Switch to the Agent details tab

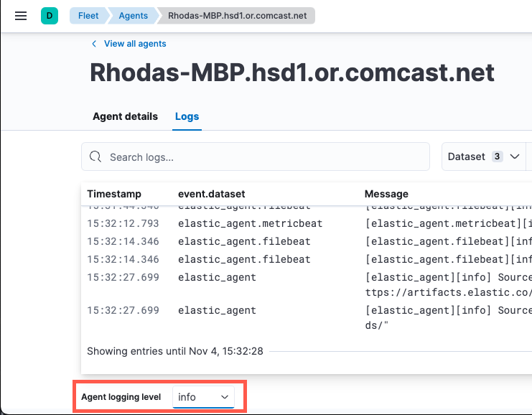[125, 116]
